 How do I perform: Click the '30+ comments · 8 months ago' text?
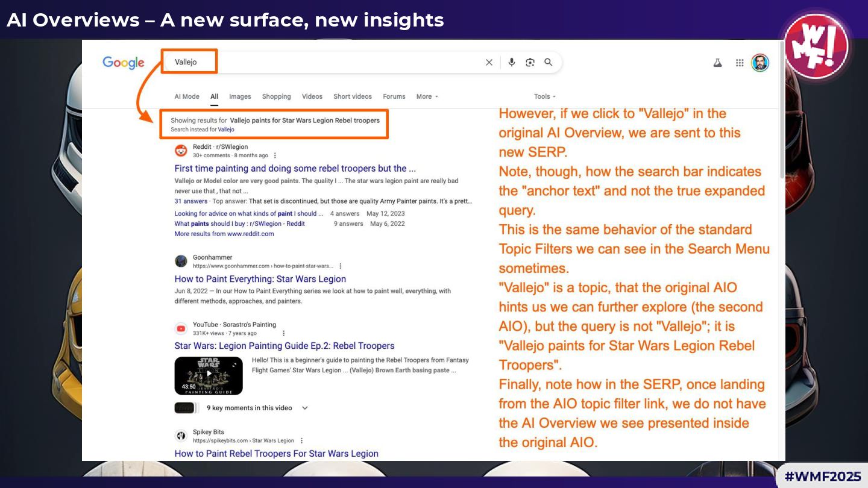coord(230,155)
